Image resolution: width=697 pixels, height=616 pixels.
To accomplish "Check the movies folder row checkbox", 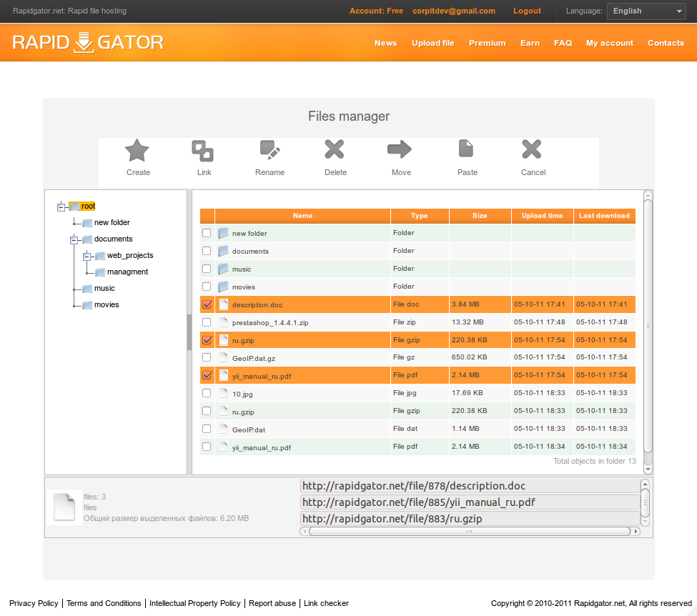I will click(207, 287).
